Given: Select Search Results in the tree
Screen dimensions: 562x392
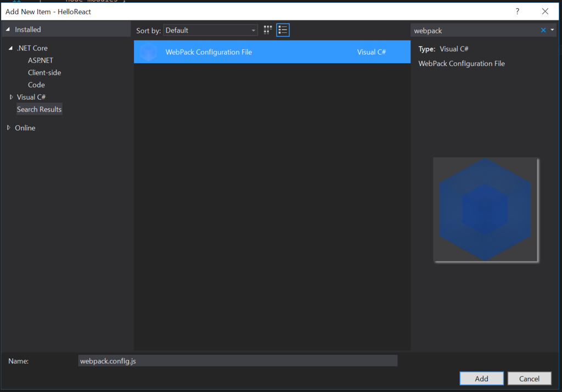Looking at the screenshot, I should point(39,109).
